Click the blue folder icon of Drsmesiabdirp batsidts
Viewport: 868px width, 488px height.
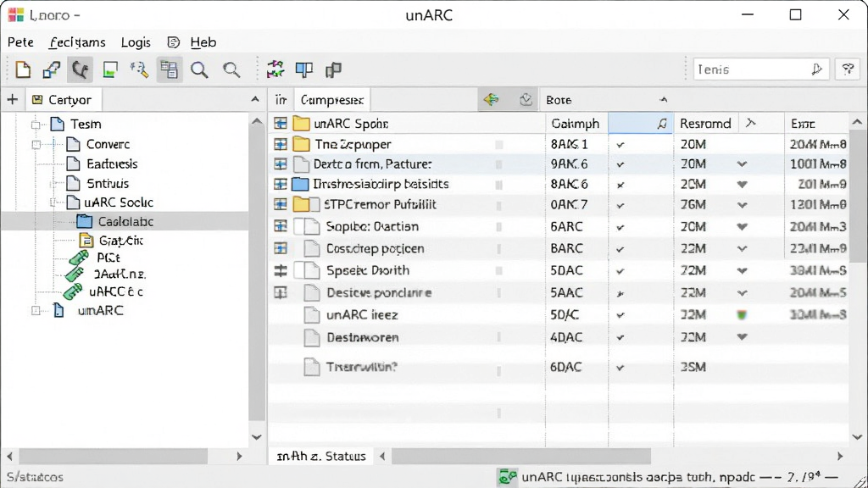coord(300,184)
